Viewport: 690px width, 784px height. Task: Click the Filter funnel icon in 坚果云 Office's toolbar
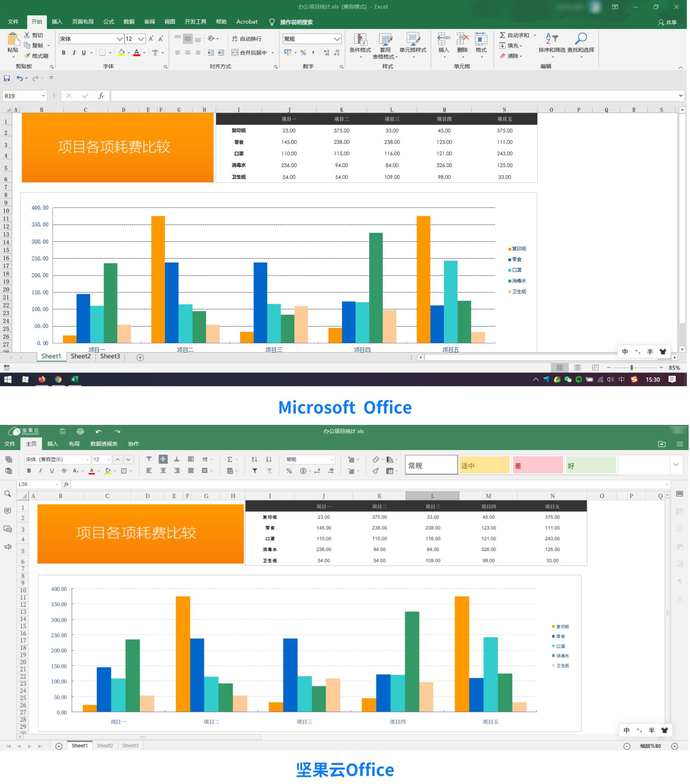click(254, 470)
